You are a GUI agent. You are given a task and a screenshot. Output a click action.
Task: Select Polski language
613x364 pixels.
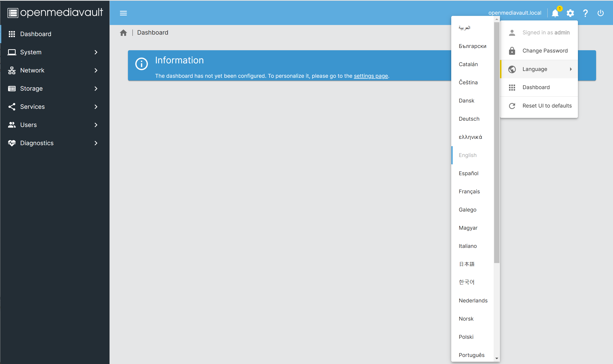pos(472,337)
